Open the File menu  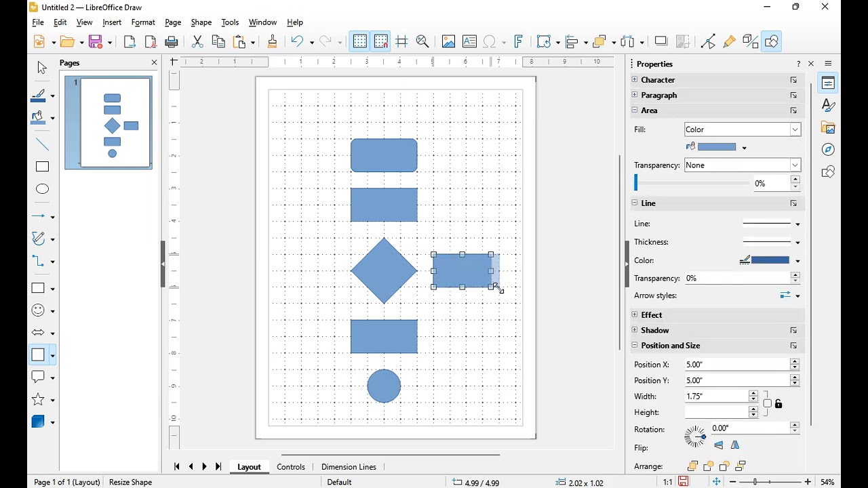point(38,22)
